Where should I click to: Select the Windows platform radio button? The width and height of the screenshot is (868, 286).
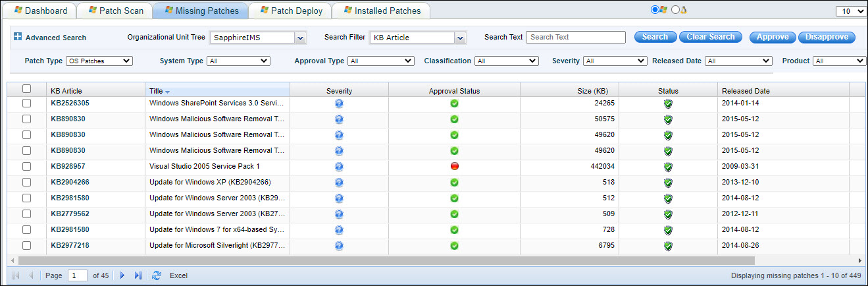click(x=655, y=10)
